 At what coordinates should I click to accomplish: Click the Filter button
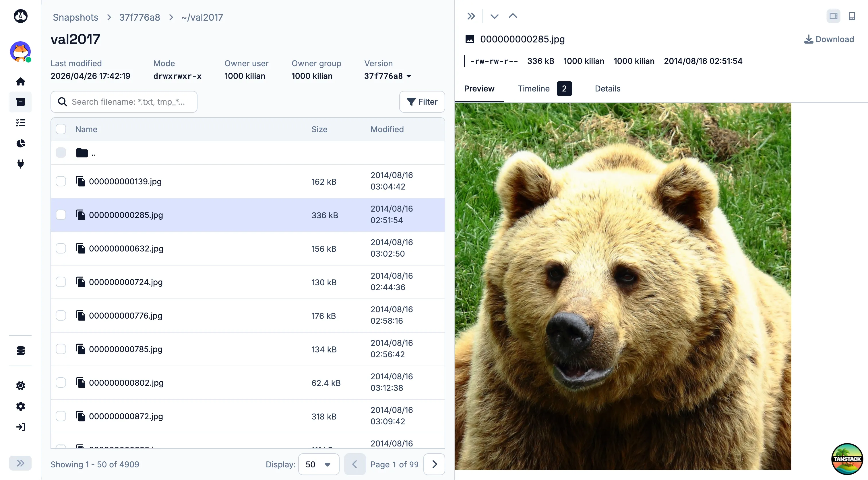coord(422,102)
